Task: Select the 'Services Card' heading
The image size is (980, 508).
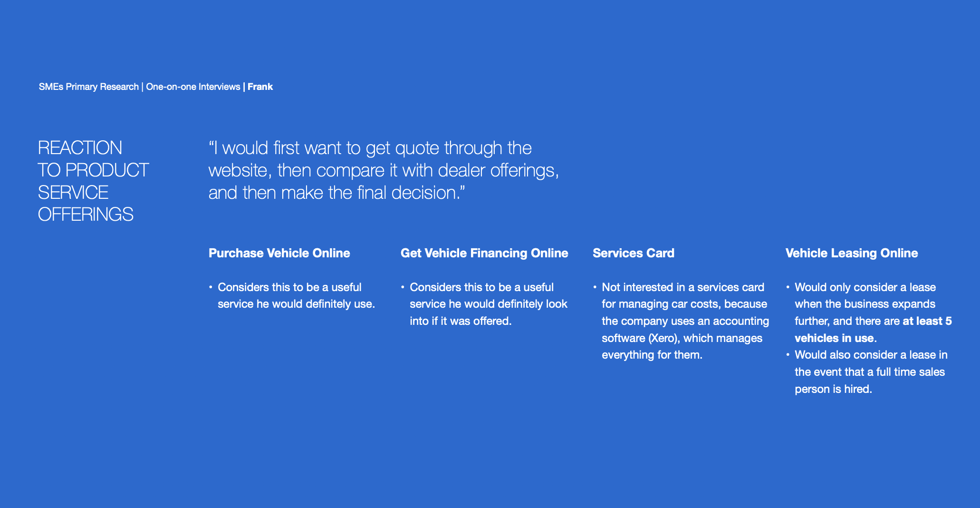Action: (x=634, y=253)
